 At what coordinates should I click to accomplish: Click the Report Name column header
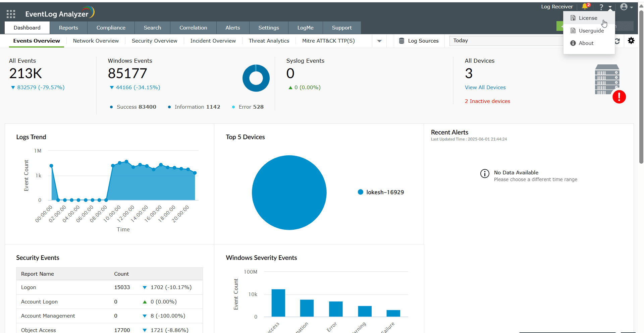click(38, 274)
